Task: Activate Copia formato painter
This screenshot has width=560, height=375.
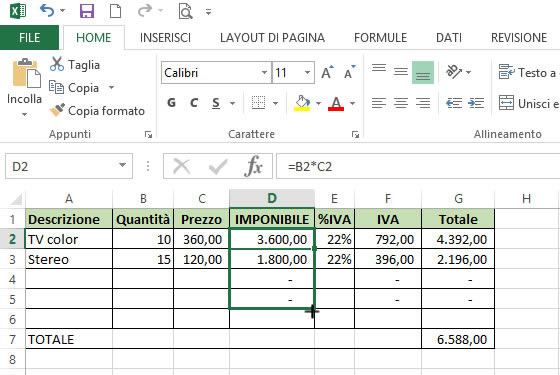Action: tap(97, 110)
